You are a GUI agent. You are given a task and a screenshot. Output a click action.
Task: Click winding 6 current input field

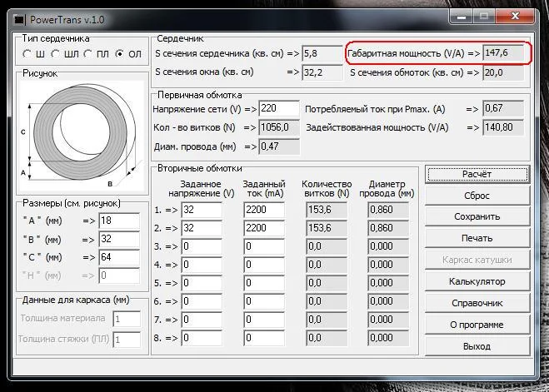(x=264, y=301)
